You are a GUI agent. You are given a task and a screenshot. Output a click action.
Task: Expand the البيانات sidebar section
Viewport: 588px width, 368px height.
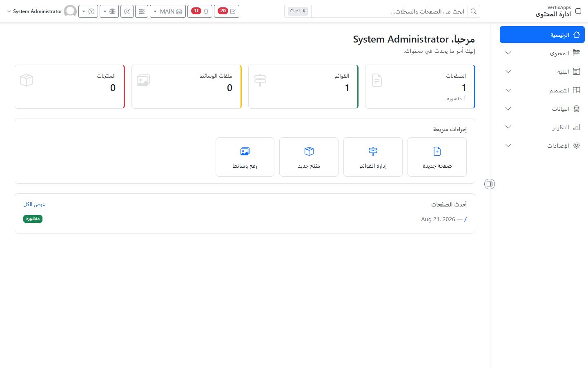542,109
